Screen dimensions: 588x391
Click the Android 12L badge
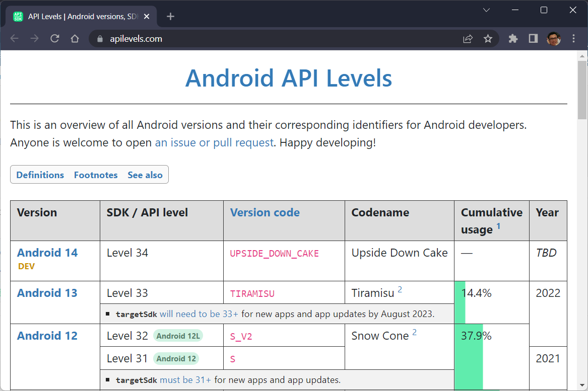point(178,336)
